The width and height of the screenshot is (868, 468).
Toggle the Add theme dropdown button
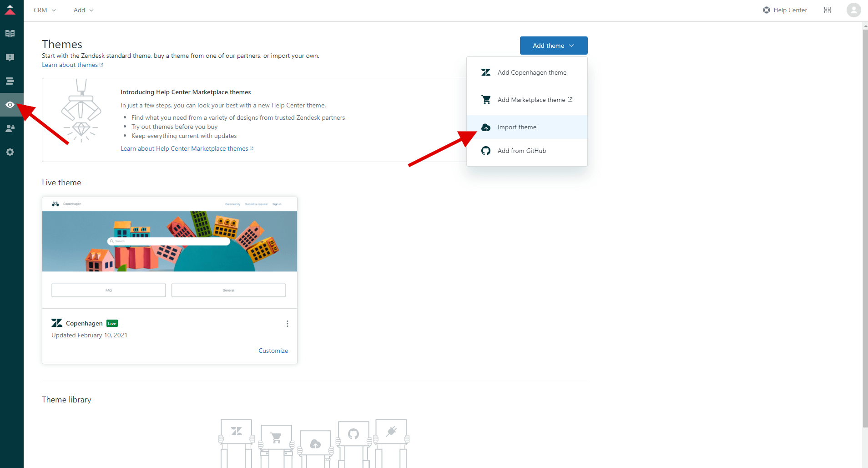pos(554,46)
